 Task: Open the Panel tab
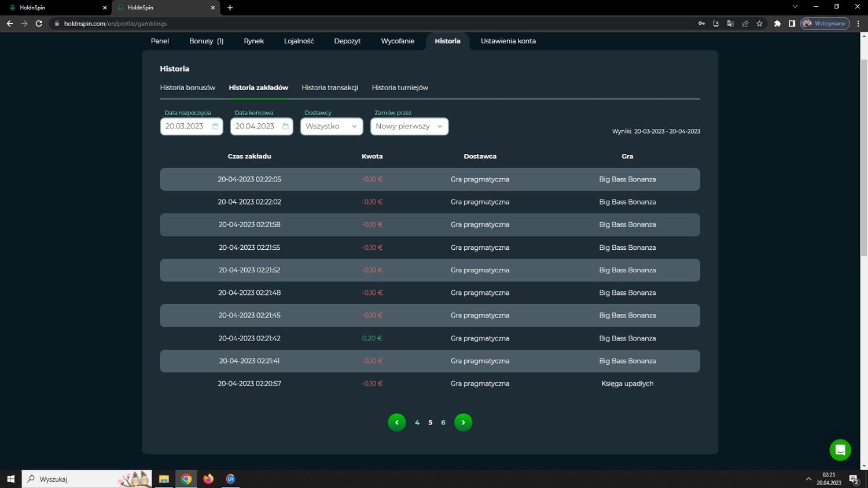160,41
